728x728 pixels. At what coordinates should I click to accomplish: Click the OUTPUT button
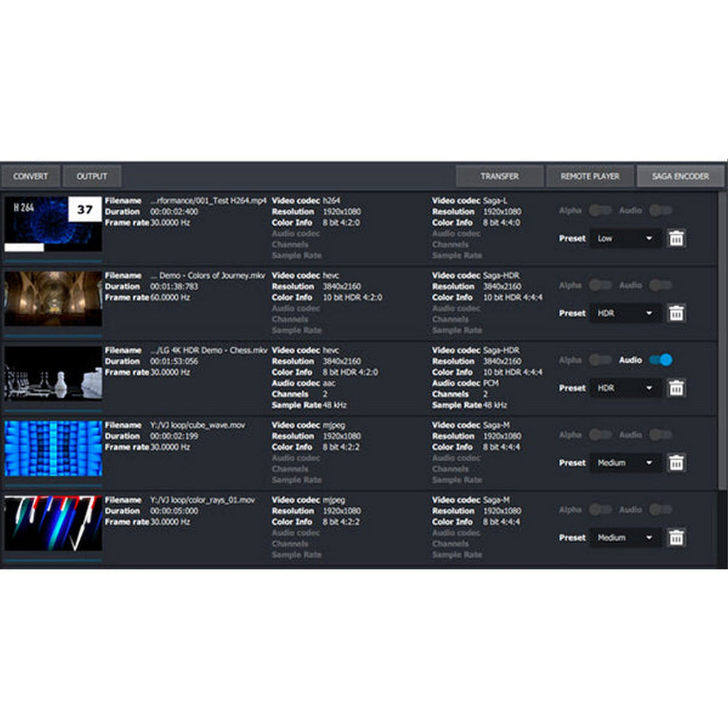tap(92, 176)
